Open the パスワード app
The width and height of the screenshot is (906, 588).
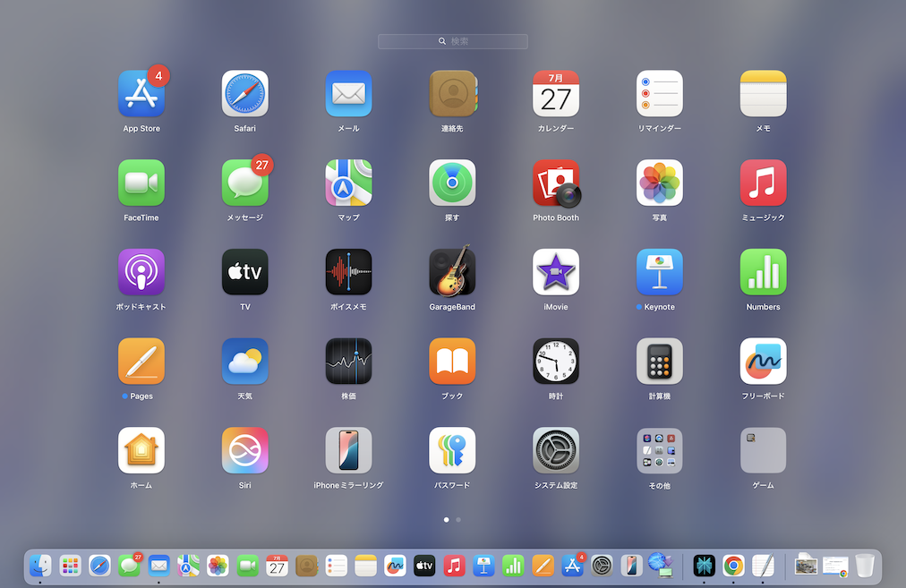(452, 450)
